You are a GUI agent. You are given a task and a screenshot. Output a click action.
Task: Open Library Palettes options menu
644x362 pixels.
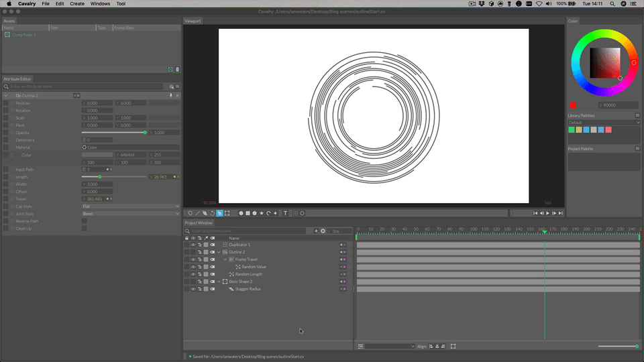637,115
